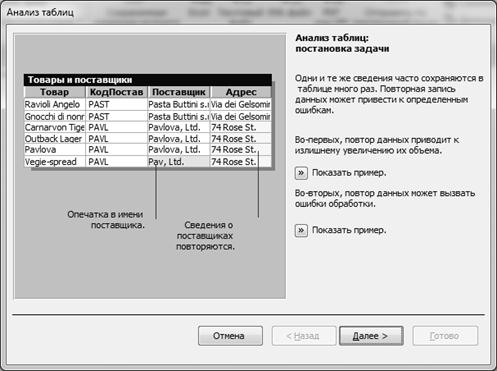Show example for excessive data volume
497x371 pixels.
301,173
